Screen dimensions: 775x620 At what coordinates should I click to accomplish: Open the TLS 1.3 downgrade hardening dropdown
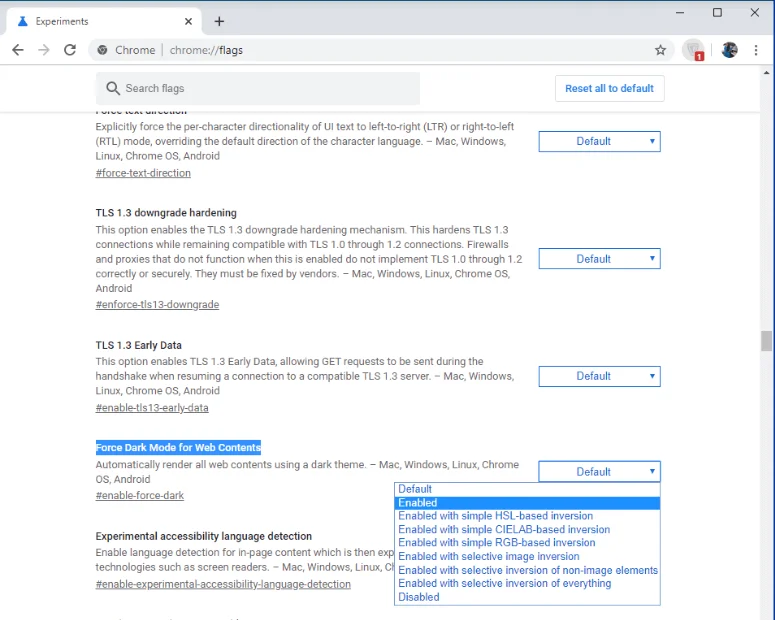click(x=600, y=259)
